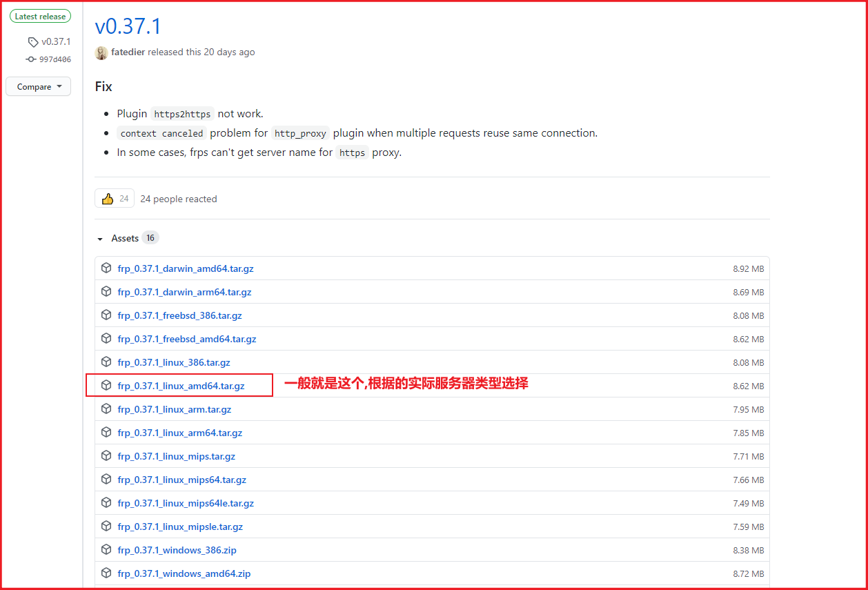Screen dimensions: 868x590
Task: Click the tag icon next to v0.37.1 in sidebar
Action: coord(33,42)
